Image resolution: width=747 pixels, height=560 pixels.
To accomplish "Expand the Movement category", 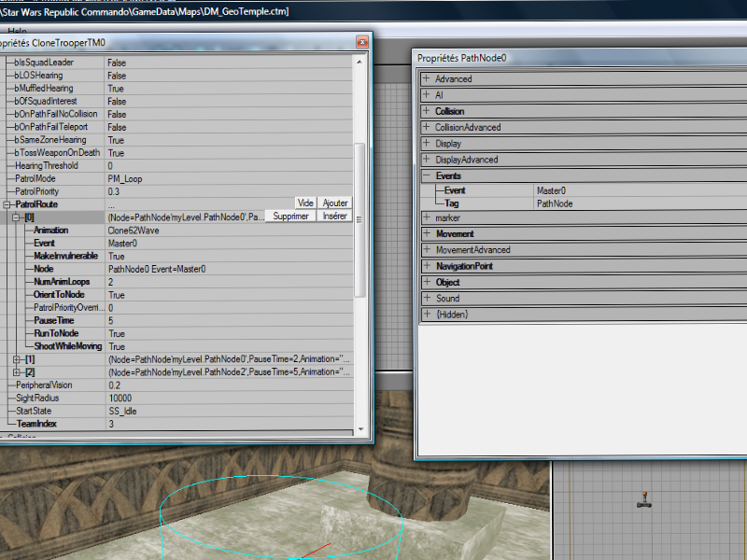I will coord(427,234).
